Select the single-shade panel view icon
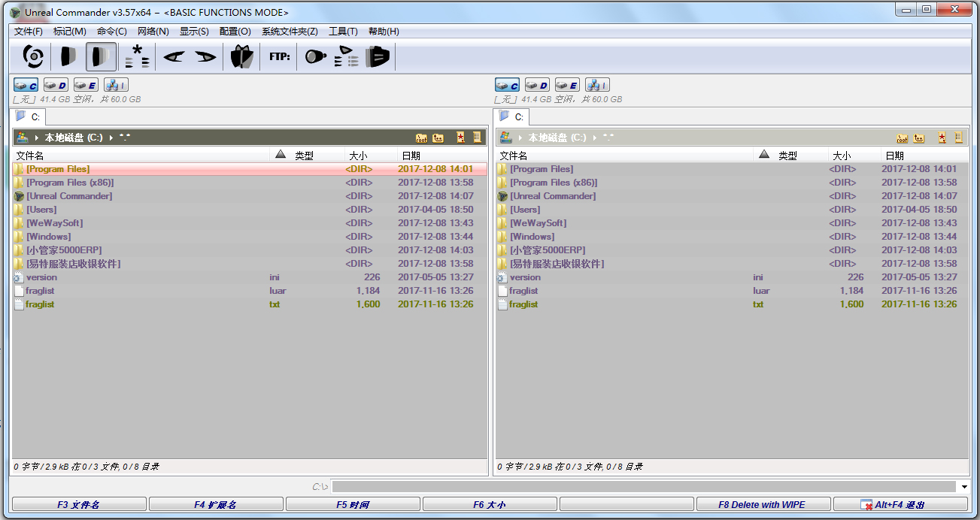The height and width of the screenshot is (520, 980). pyautogui.click(x=68, y=56)
